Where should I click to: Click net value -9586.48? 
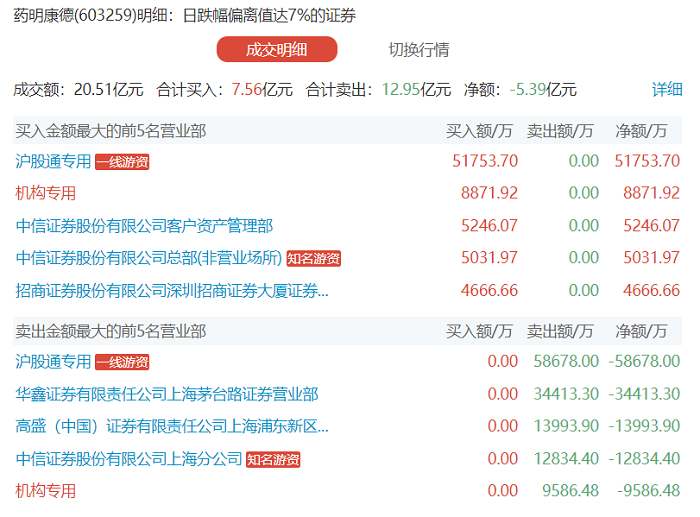[649, 490]
